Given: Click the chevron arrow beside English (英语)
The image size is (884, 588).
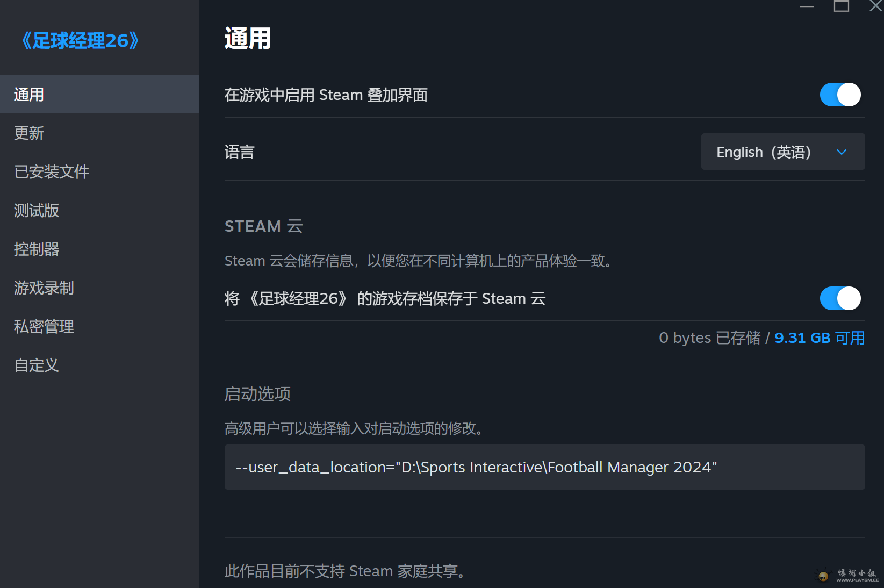Looking at the screenshot, I should pos(842,152).
